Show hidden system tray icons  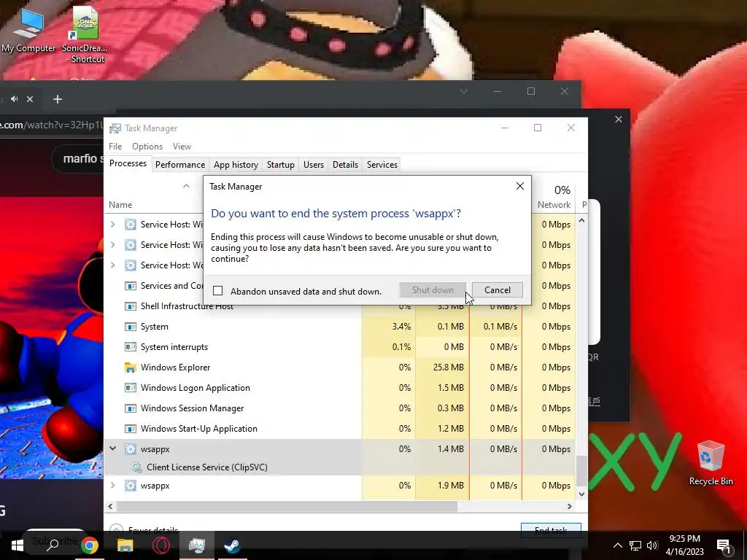tap(617, 545)
